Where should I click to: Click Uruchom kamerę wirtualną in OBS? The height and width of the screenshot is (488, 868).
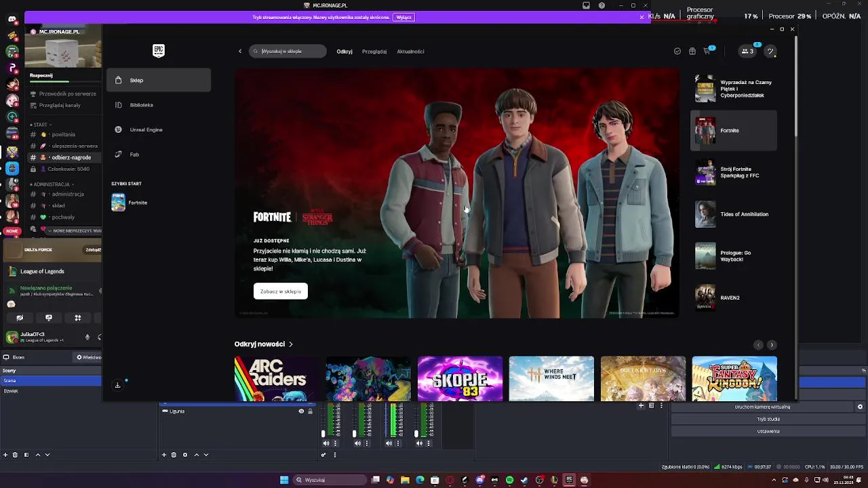(x=762, y=407)
